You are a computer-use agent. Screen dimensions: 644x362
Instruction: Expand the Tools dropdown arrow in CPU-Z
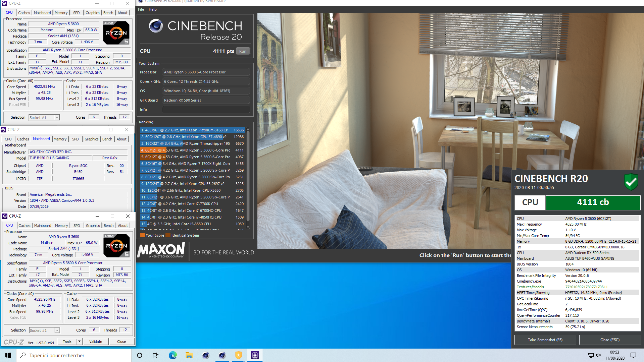point(80,342)
